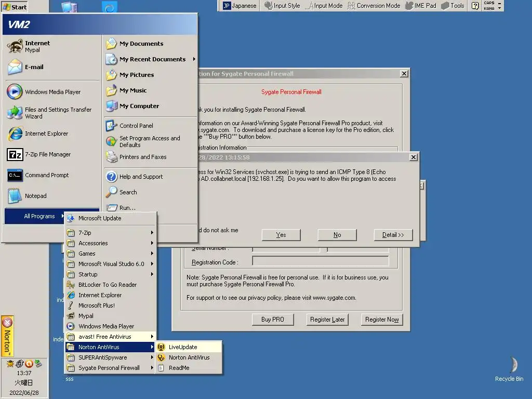Image resolution: width=532 pixels, height=399 pixels.
Task: Expand avast! Free Antivirus folder
Action: pyautogui.click(x=111, y=337)
